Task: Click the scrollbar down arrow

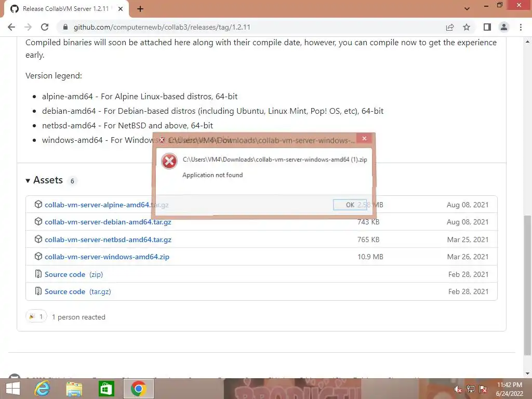Action: click(527, 374)
